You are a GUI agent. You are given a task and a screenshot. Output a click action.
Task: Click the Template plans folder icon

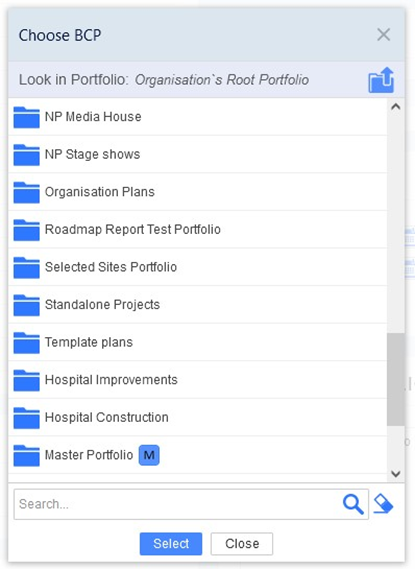pos(26,342)
